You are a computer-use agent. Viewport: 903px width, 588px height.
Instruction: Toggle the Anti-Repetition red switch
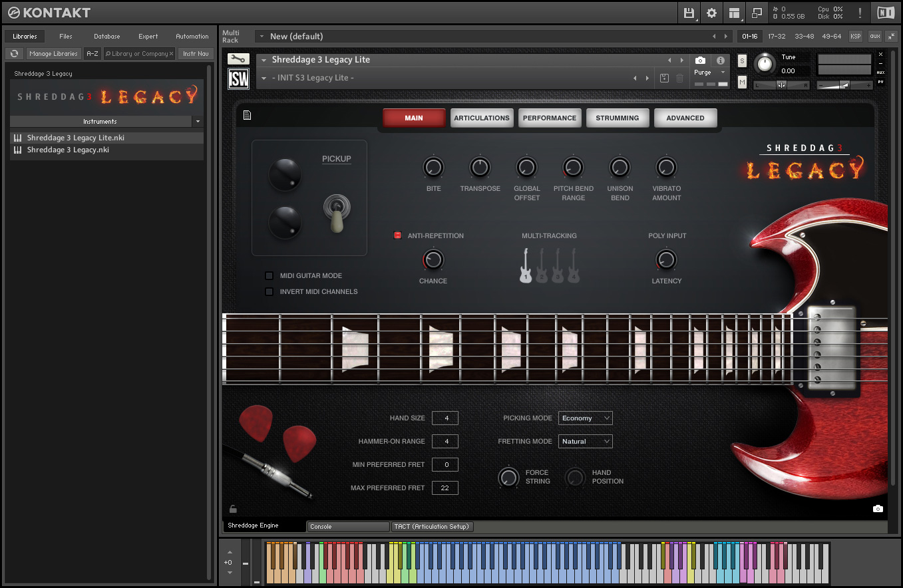[x=398, y=235]
